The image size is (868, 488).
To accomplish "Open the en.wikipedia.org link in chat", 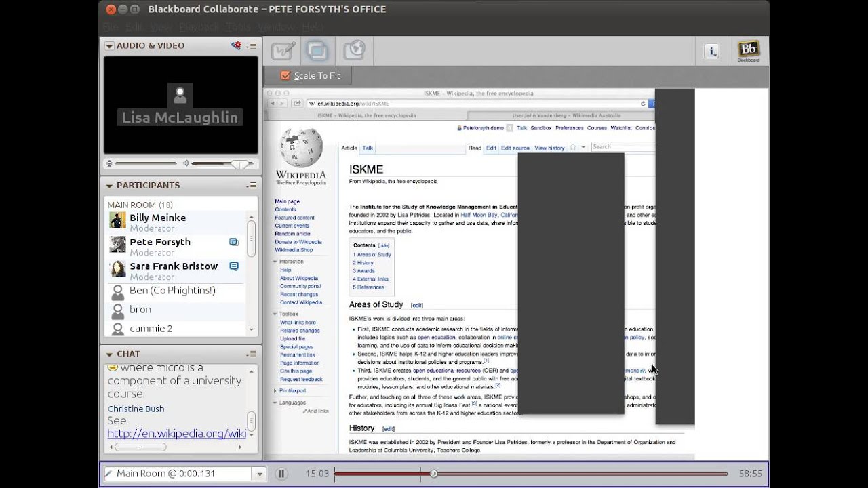I will pos(176,434).
